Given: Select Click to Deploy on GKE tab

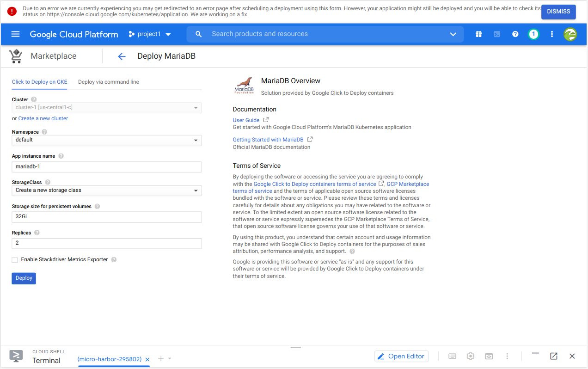Looking at the screenshot, I should click(x=39, y=82).
